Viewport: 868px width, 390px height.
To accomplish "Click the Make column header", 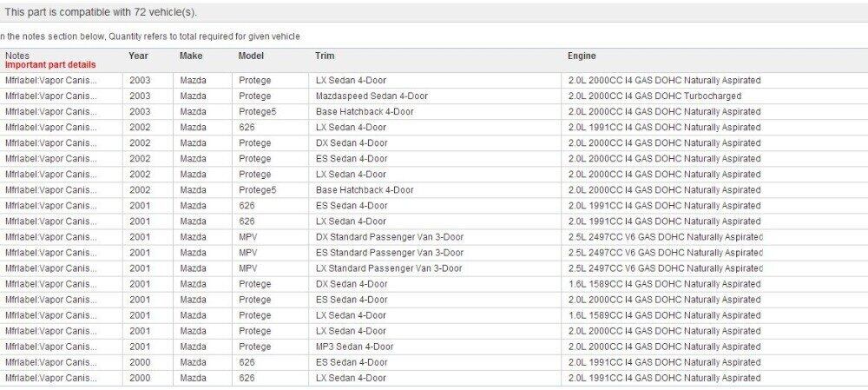I will (191, 56).
